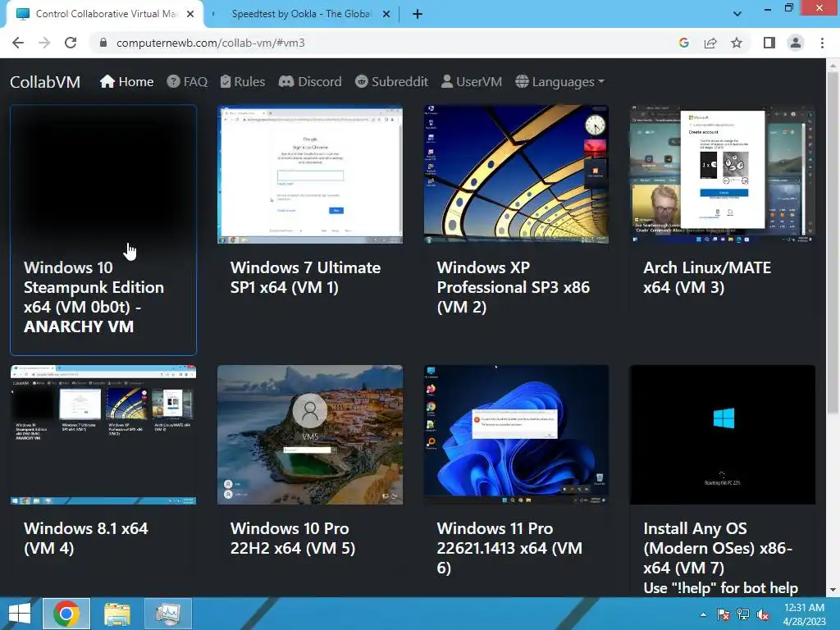Click title 'Windows 8.1 x64 (VM 4)'
The image size is (840, 630).
[85, 538]
